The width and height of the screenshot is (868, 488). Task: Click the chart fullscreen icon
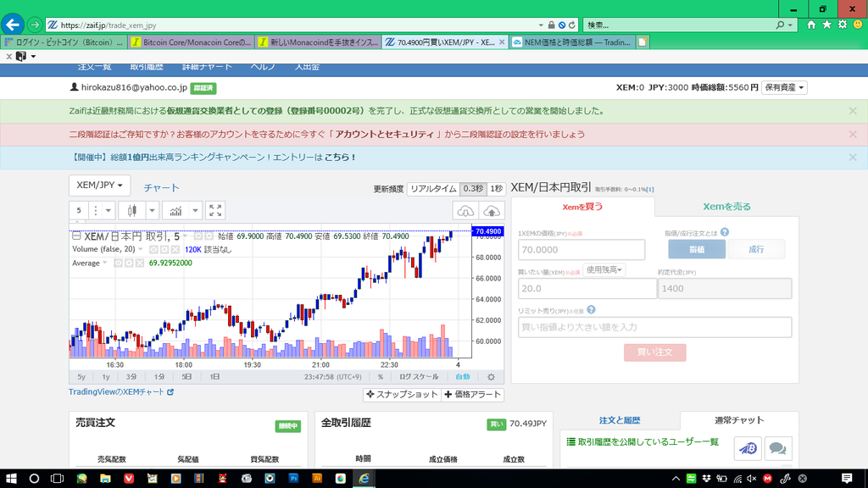[215, 210]
